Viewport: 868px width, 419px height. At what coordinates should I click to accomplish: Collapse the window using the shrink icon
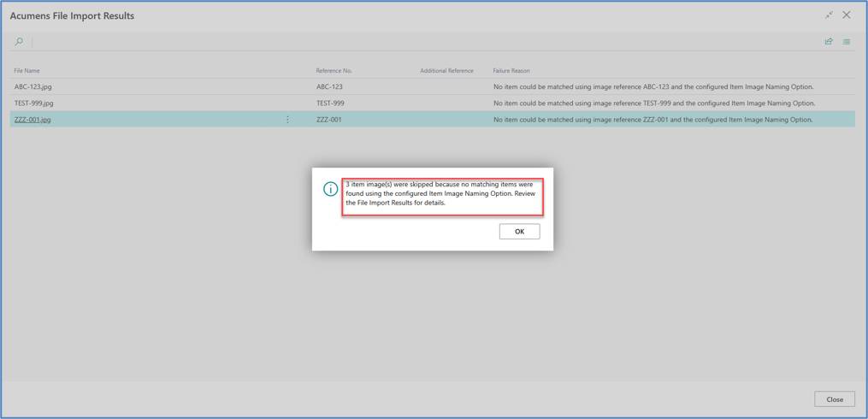pos(829,15)
